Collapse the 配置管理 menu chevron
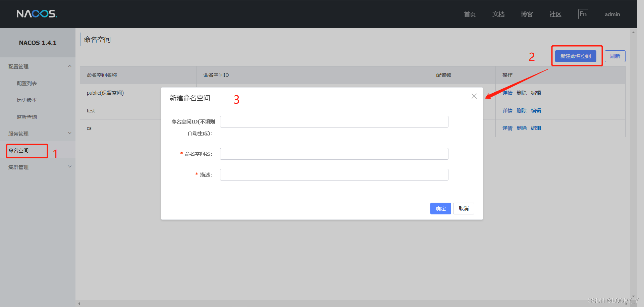Image resolution: width=644 pixels, height=307 pixels. [70, 66]
